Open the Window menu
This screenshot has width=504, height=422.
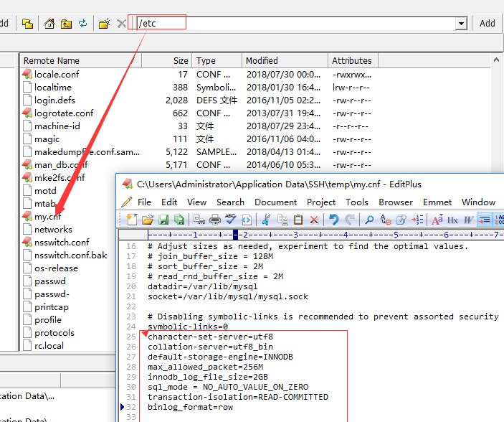(x=479, y=202)
